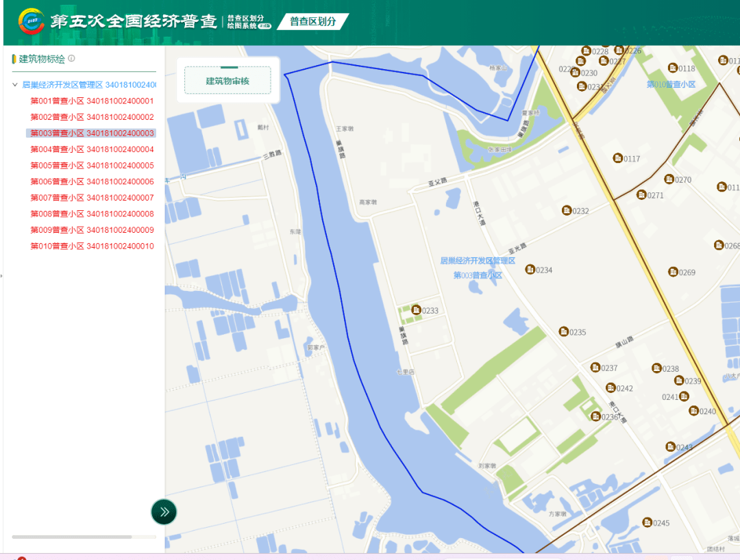Click the 建筑物标绘 panel heading
The height and width of the screenshot is (560, 740).
[42, 59]
